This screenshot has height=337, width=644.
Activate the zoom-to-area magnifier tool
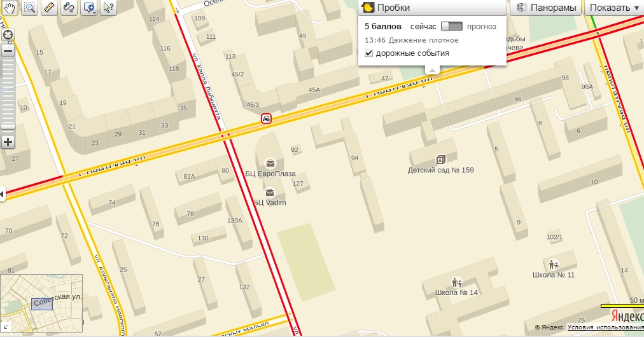[x=29, y=8]
